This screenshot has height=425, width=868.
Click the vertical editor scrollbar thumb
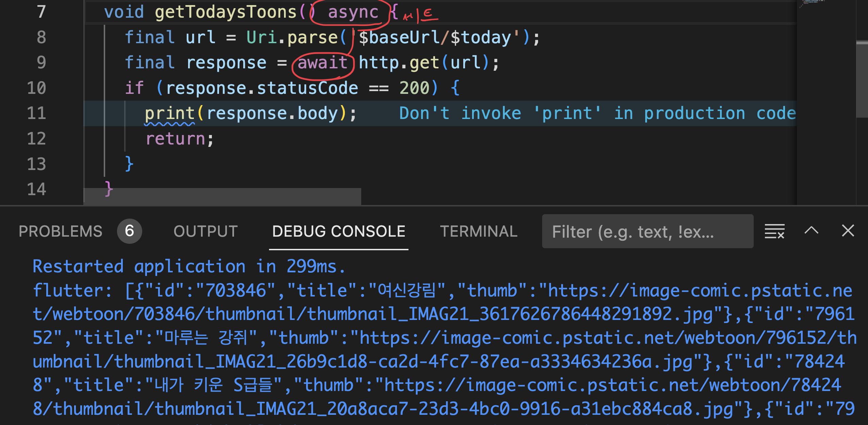click(x=862, y=79)
